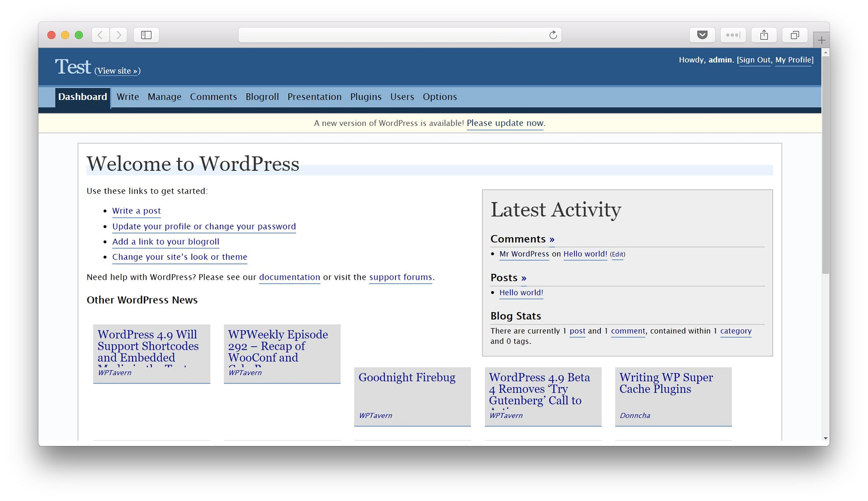Image resolution: width=868 pixels, height=501 pixels.
Task: Open the documentation link
Action: tap(289, 277)
